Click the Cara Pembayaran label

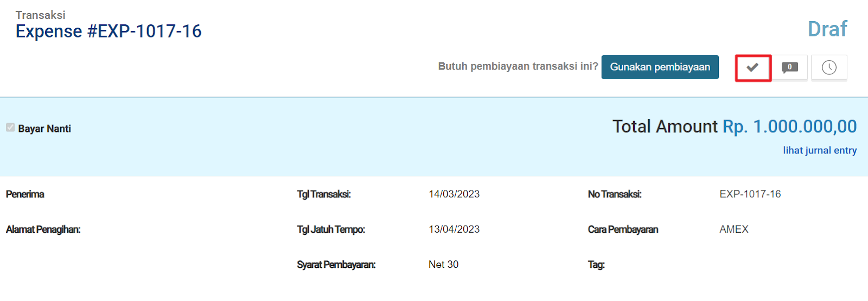[x=623, y=229]
